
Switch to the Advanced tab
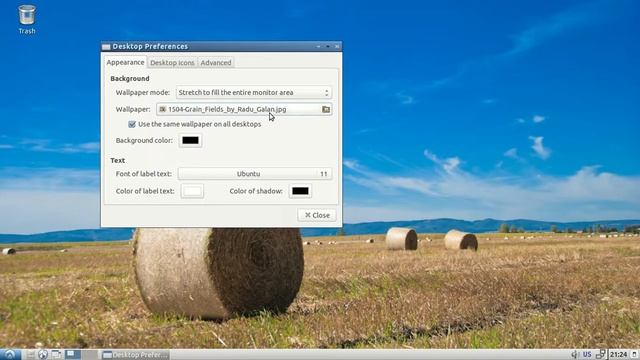click(x=216, y=62)
